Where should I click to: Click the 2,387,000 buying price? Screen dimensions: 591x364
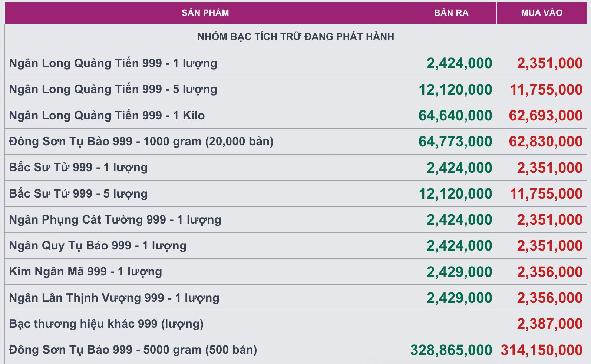click(x=550, y=324)
